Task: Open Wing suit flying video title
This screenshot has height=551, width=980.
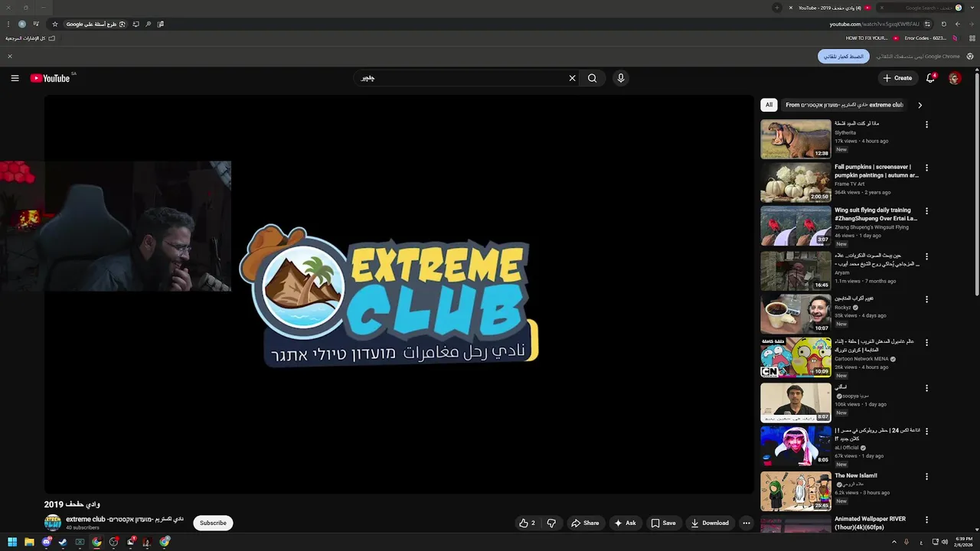Action: tap(875, 214)
